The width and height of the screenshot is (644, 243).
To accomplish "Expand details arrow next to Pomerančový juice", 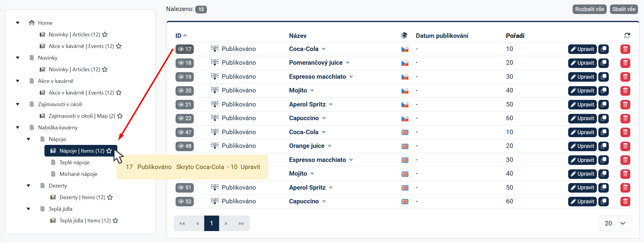I will coord(348,63).
